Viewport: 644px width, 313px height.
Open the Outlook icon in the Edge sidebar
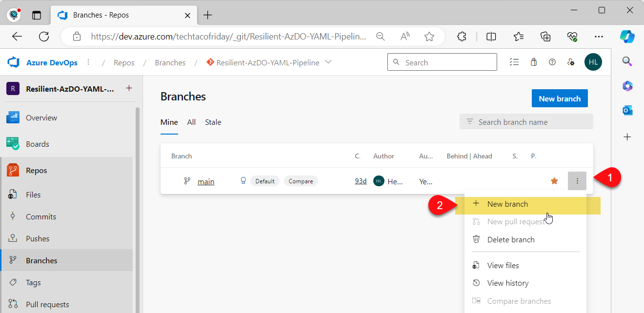[627, 111]
